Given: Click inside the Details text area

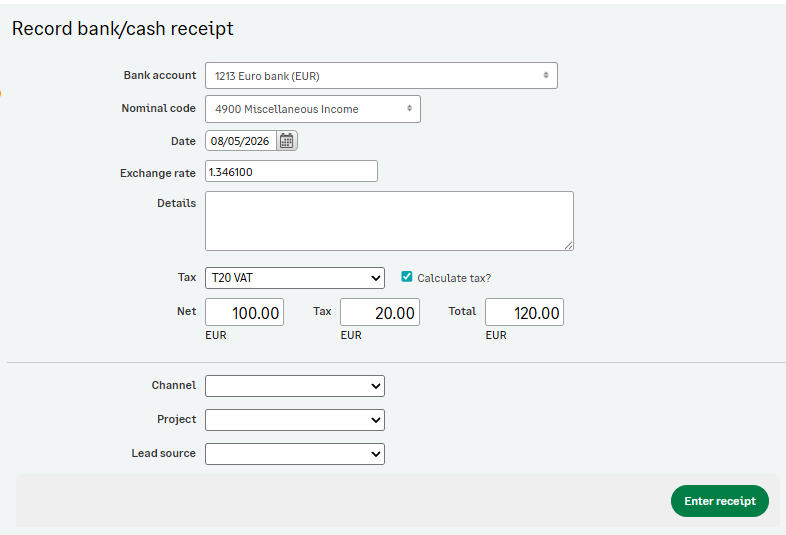Looking at the screenshot, I should coord(389,221).
